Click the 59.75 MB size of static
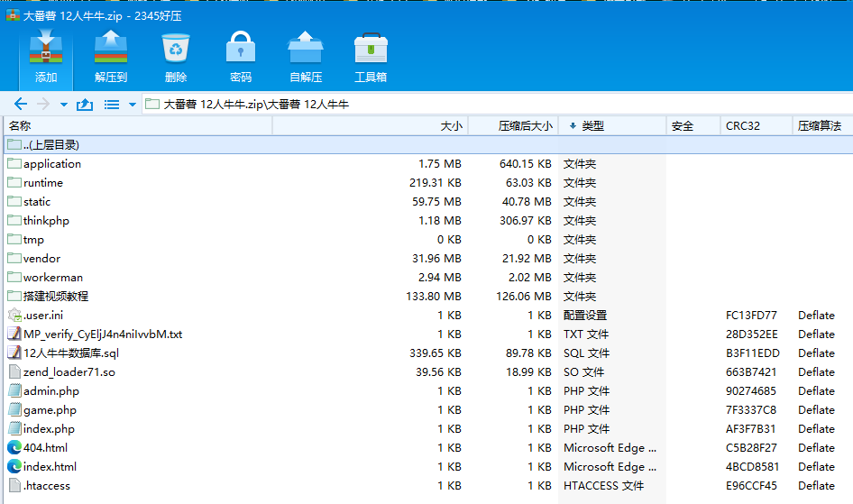This screenshot has width=853, height=504. [436, 202]
